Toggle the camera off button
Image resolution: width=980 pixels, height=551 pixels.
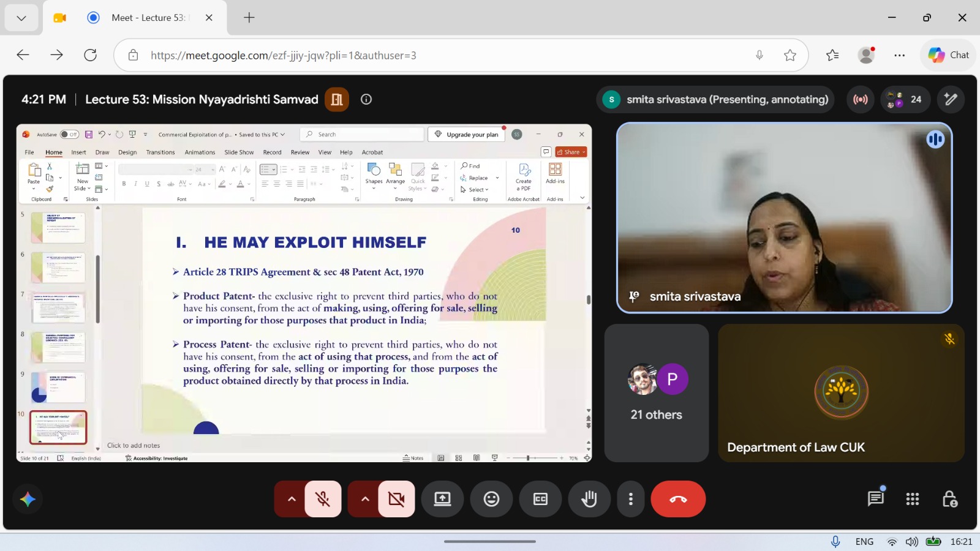tap(396, 499)
